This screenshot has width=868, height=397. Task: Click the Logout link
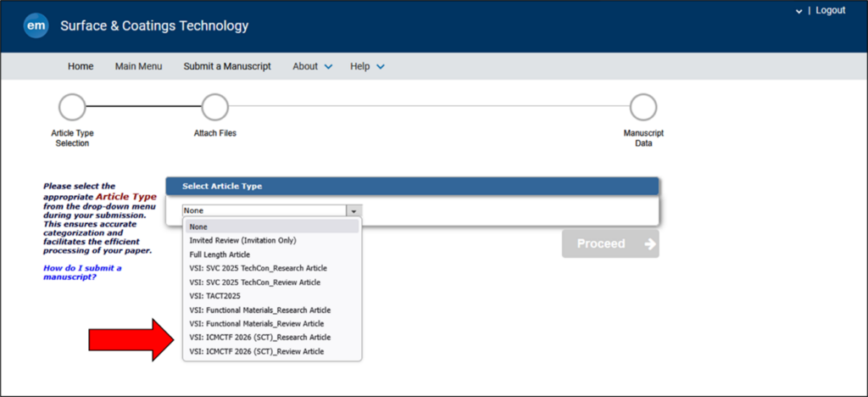[830, 10]
